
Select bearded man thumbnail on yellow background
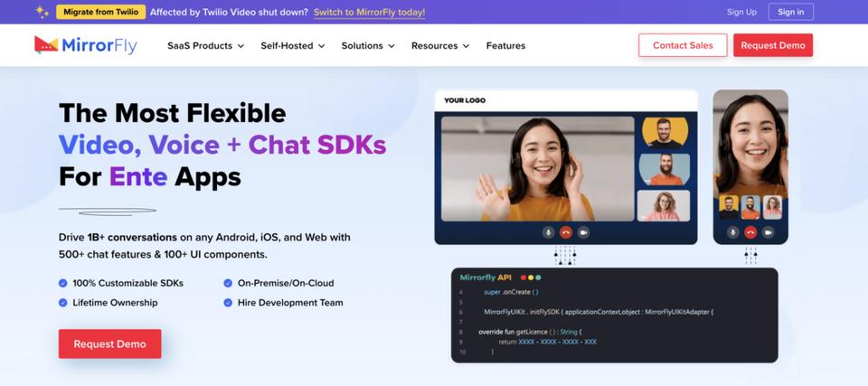pos(665,132)
